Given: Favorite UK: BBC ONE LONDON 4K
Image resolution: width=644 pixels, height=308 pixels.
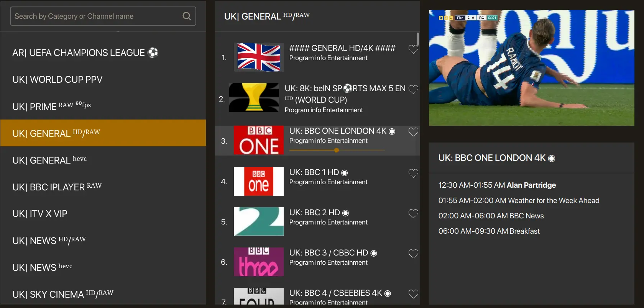Looking at the screenshot, I should coord(413,132).
